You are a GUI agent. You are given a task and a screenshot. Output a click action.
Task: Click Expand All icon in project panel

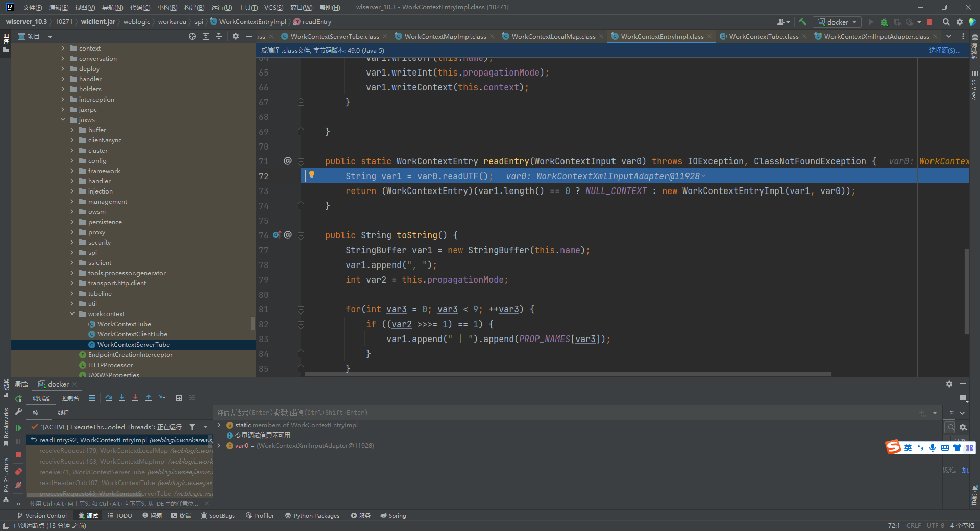pos(206,36)
